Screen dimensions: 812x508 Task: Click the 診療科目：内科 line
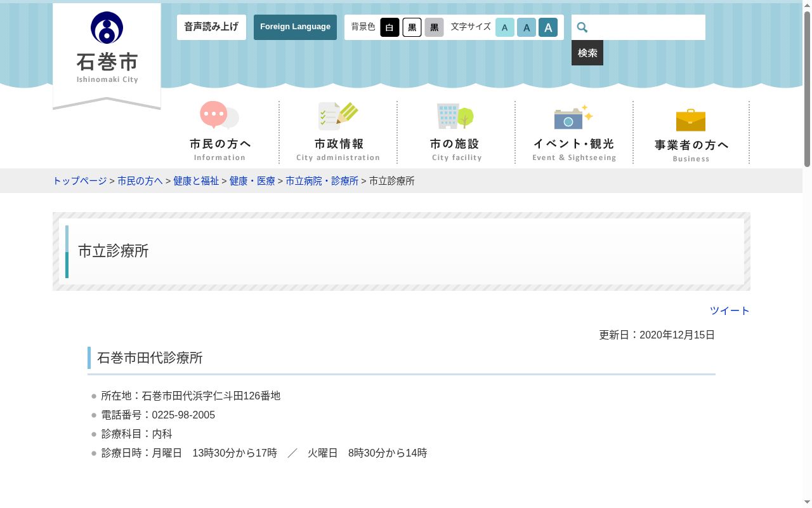(136, 434)
